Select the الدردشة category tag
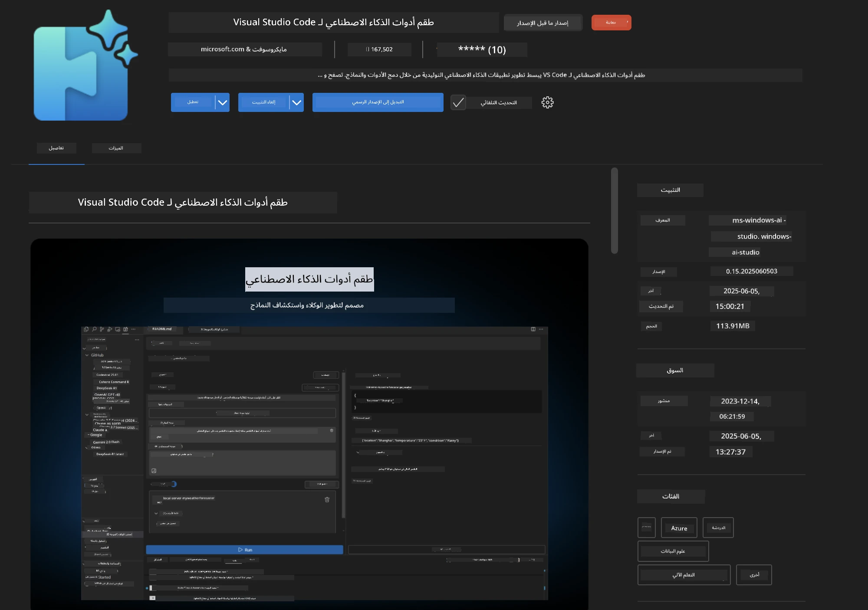The image size is (868, 610). pyautogui.click(x=718, y=528)
